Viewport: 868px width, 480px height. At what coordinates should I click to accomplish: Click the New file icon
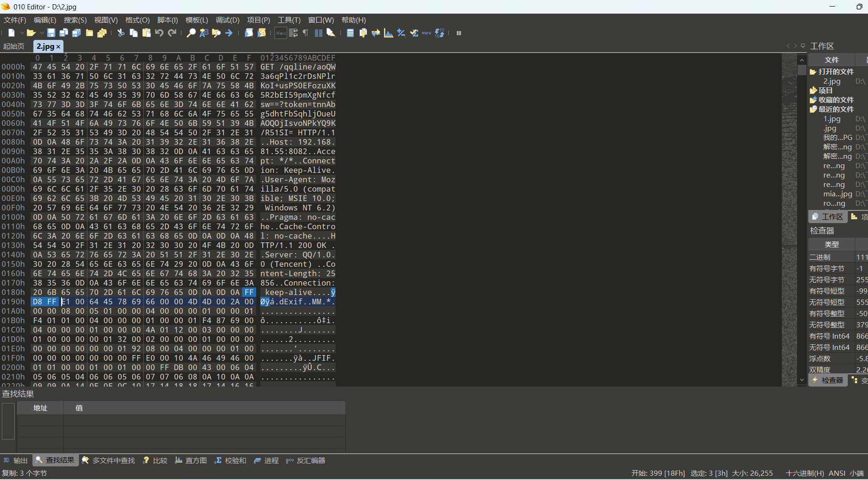(12, 33)
